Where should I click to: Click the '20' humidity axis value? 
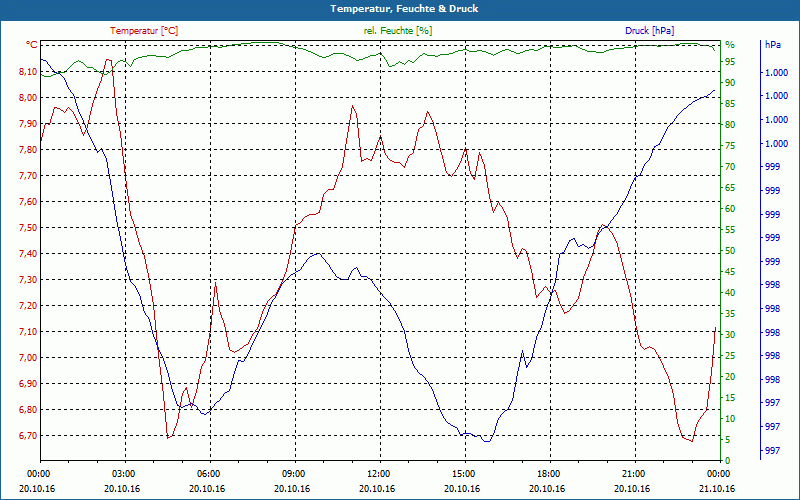pos(730,377)
